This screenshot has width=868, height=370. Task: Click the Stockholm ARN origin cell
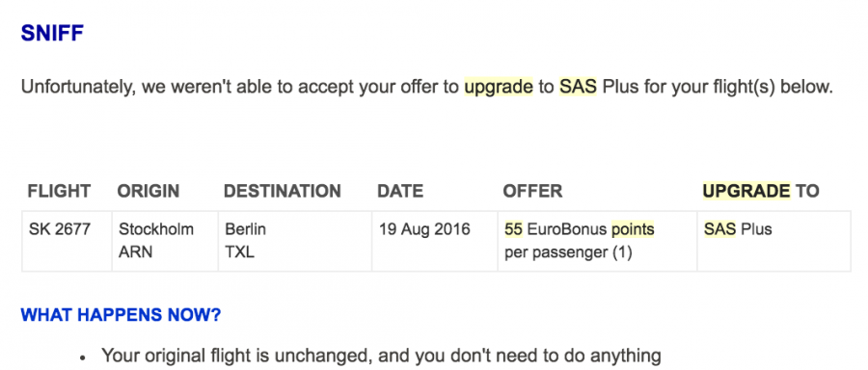pyautogui.click(x=165, y=241)
